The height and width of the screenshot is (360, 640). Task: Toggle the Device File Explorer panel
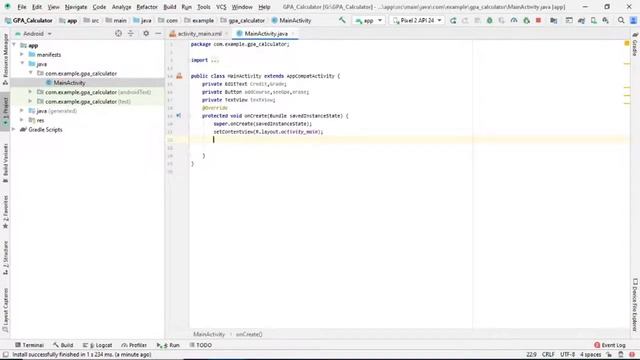[x=635, y=304]
